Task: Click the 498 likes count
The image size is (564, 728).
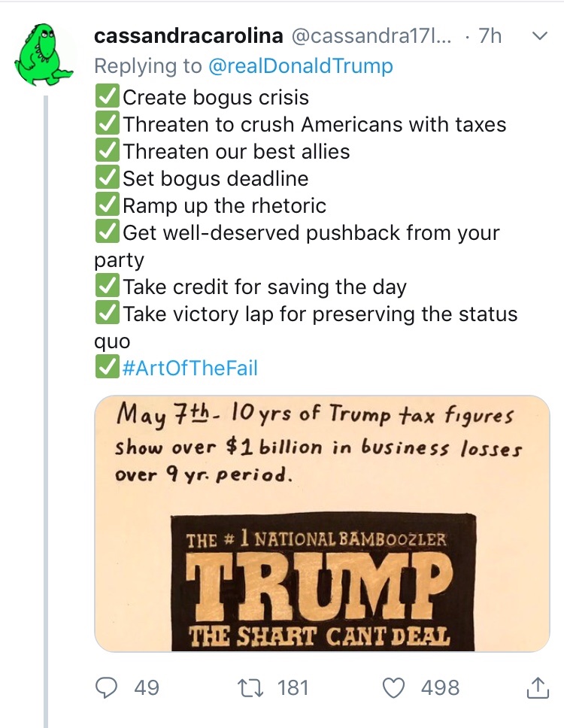Action: [x=440, y=687]
